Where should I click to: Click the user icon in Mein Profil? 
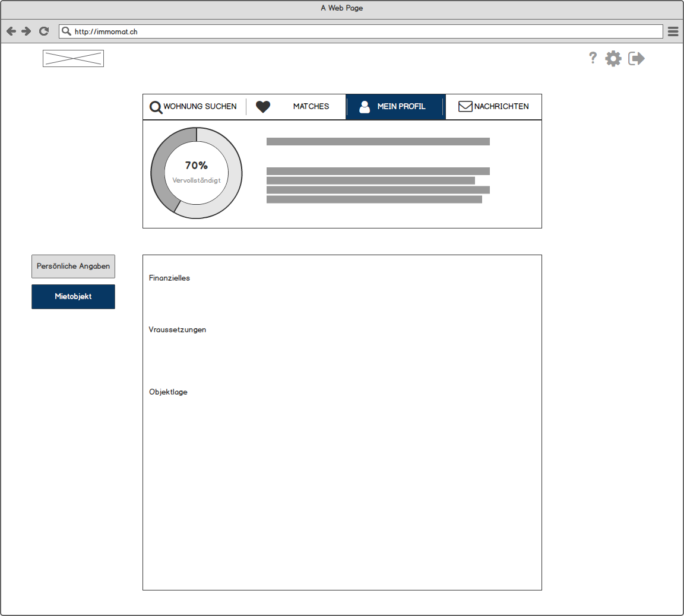point(365,107)
